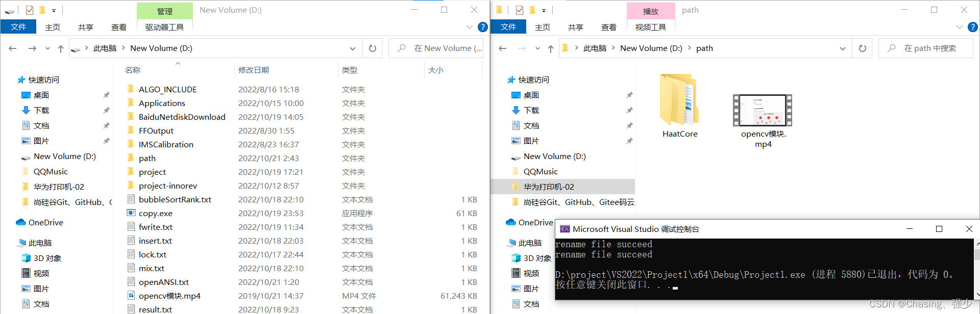This screenshot has width=980, height=314.
Task: Click Properties checkmark icon in left window title bar
Action: 30,10
